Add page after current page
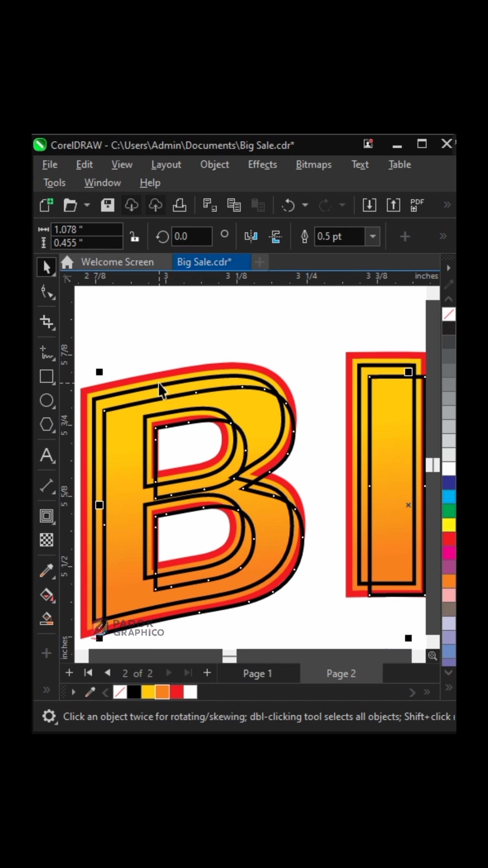The width and height of the screenshot is (488, 868). point(207,673)
